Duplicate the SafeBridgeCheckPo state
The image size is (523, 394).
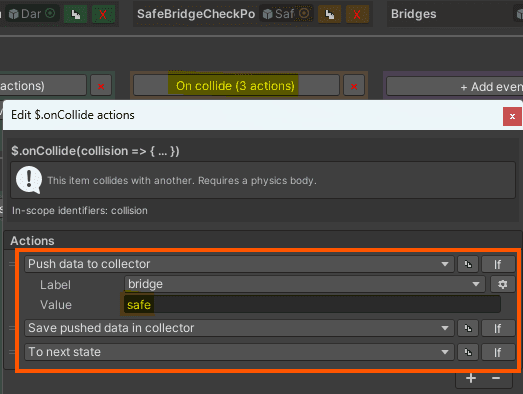pos(330,14)
